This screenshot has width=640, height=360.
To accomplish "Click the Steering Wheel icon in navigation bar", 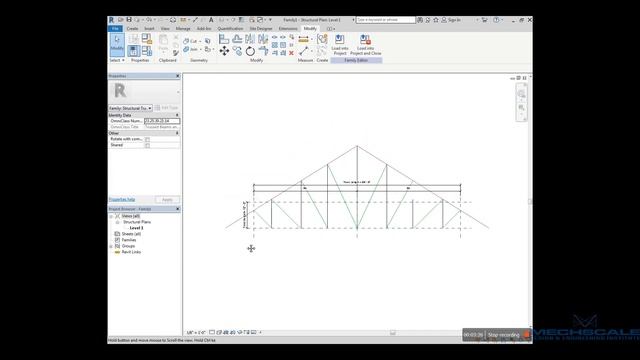I will pos(521,94).
